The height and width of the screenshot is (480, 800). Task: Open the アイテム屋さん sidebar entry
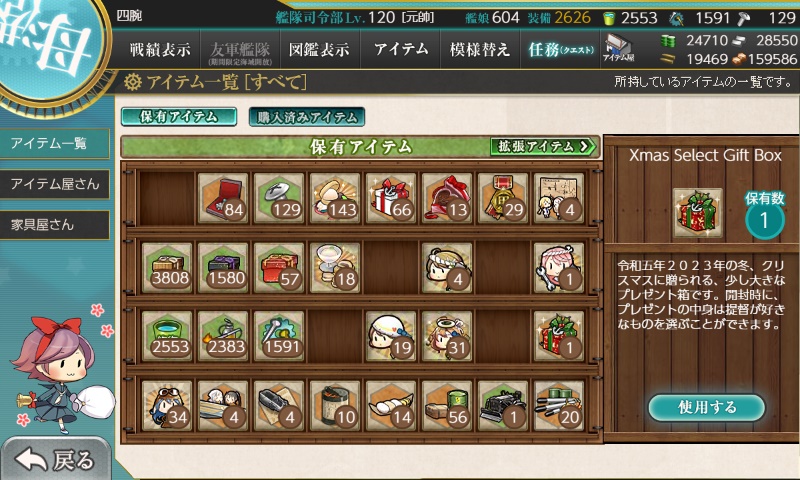[55, 184]
